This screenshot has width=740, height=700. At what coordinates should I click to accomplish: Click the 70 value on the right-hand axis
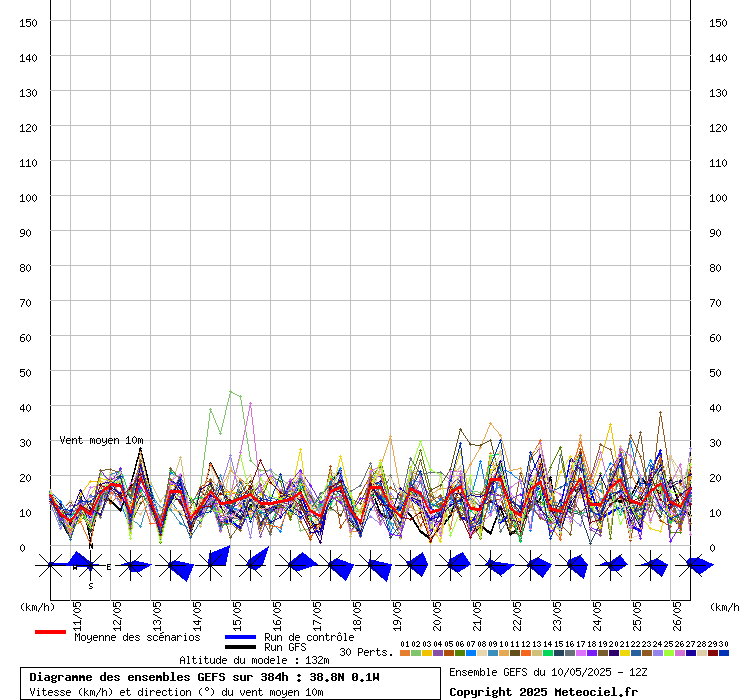pos(715,303)
